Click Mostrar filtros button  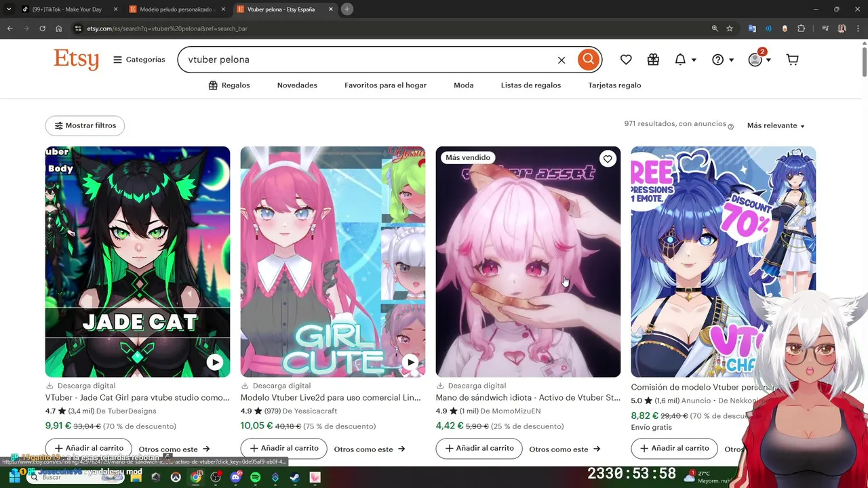85,125
